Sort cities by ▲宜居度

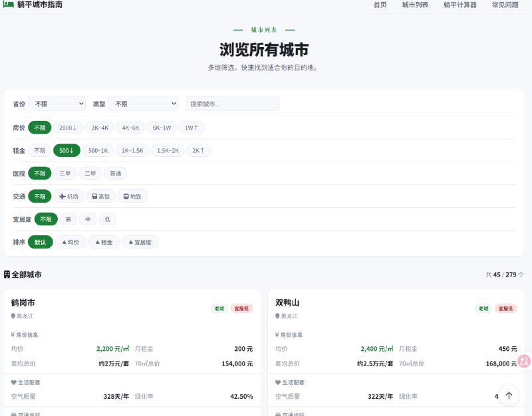click(140, 242)
